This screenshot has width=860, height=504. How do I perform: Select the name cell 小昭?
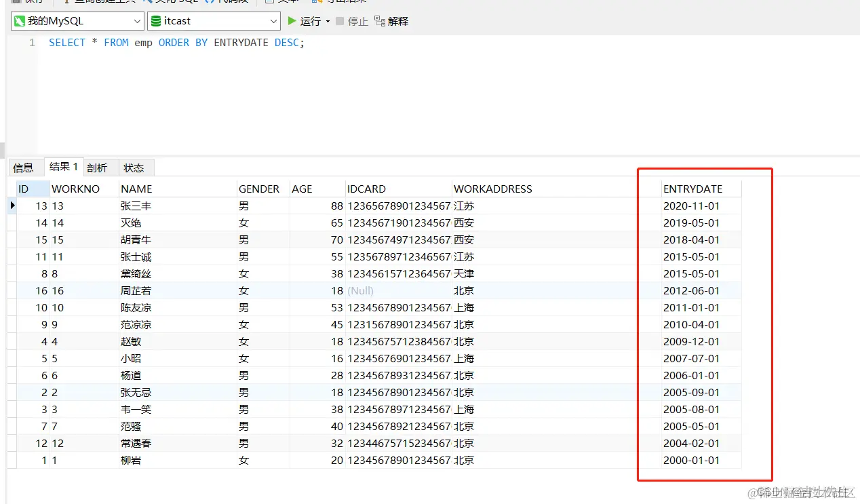point(178,358)
